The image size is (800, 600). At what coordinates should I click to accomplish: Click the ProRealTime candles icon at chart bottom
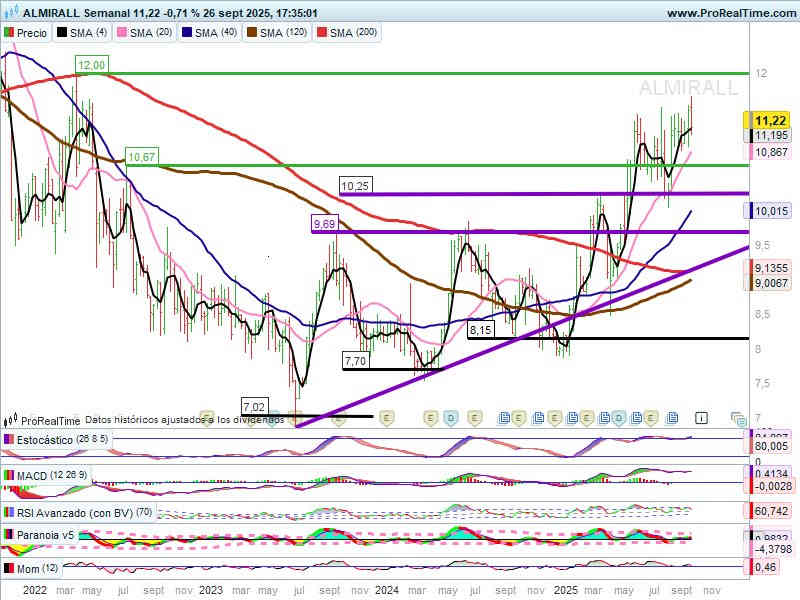click(10, 420)
